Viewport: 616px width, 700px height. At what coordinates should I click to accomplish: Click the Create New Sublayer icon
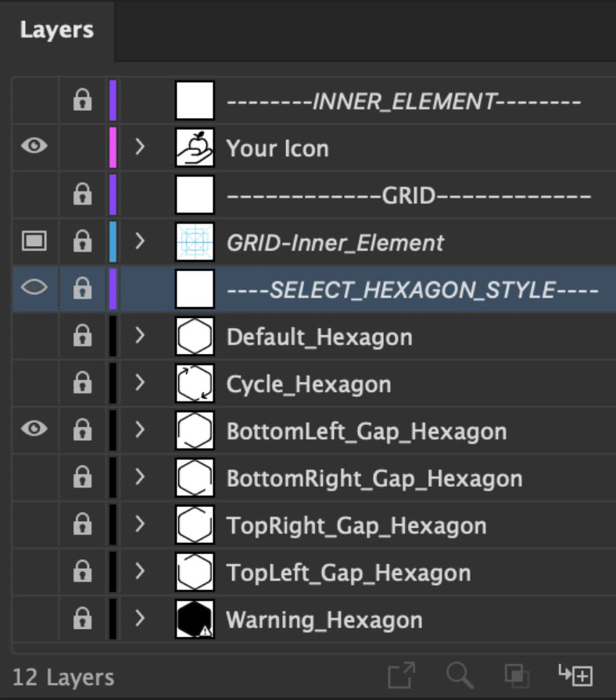pyautogui.click(x=575, y=675)
